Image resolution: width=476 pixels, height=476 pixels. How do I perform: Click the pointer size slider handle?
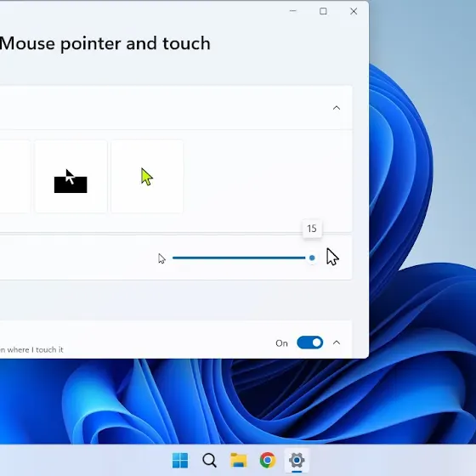click(312, 258)
